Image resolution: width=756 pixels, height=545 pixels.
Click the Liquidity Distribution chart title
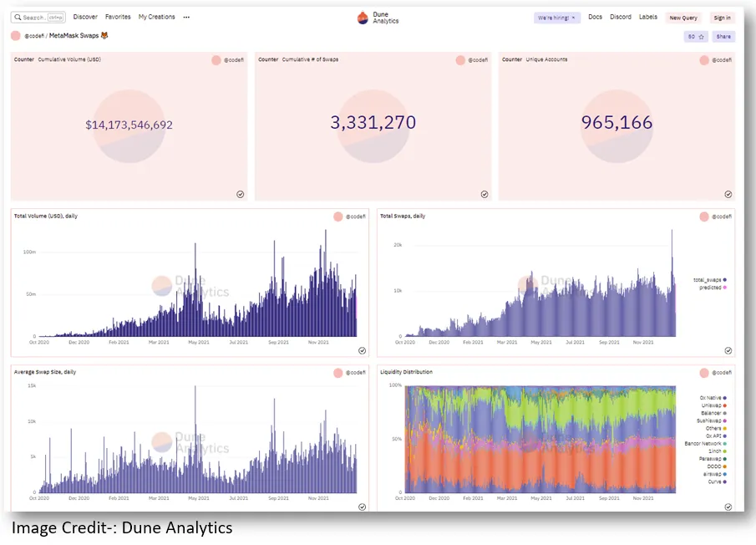tap(407, 372)
